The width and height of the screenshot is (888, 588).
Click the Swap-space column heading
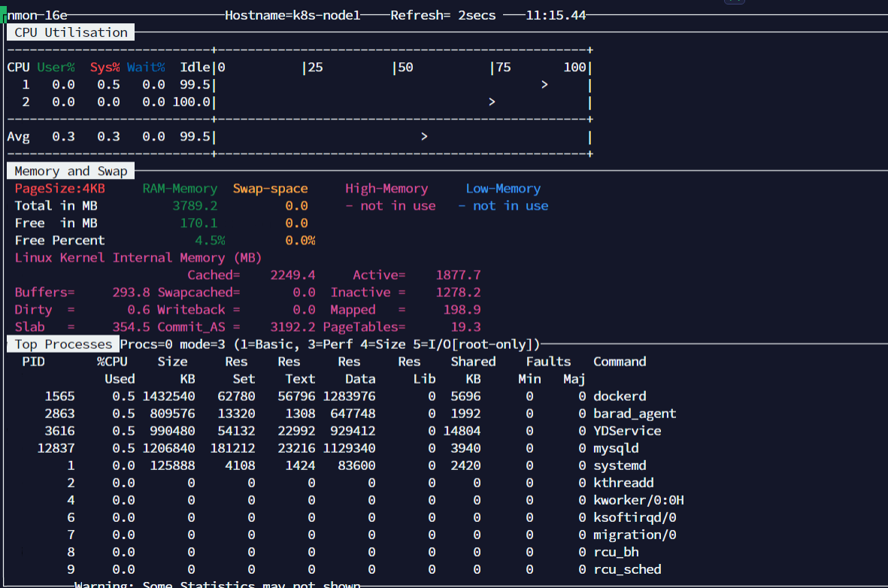pyautogui.click(x=270, y=189)
